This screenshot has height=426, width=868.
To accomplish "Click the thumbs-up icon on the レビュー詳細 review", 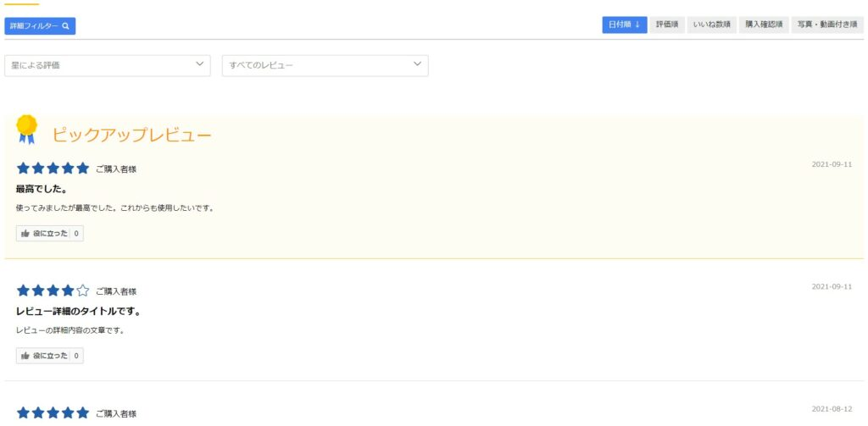I will [25, 357].
